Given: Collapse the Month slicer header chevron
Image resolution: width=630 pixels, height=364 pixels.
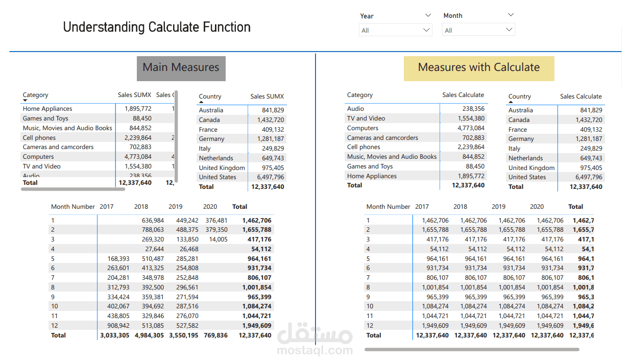Looking at the screenshot, I should 511,15.
